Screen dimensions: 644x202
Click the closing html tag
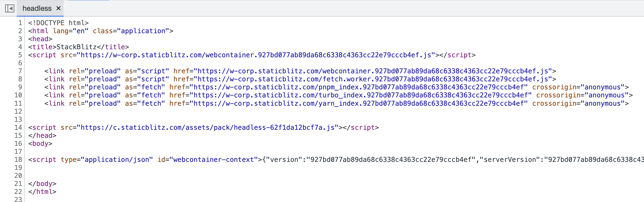42,191
